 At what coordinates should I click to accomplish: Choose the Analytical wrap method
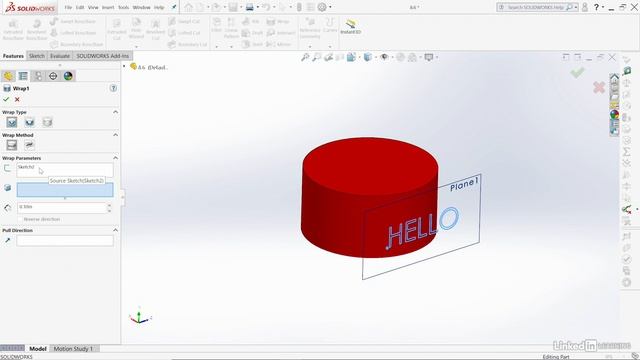click(x=12, y=145)
